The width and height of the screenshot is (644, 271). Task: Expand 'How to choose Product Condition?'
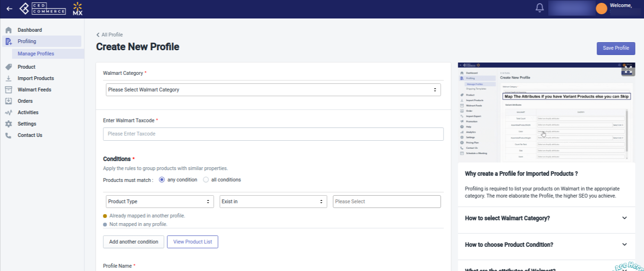(546, 244)
